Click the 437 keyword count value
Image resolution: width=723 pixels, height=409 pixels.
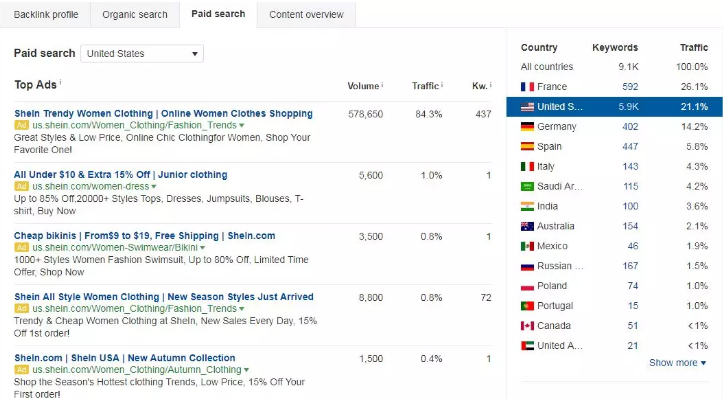click(x=483, y=114)
